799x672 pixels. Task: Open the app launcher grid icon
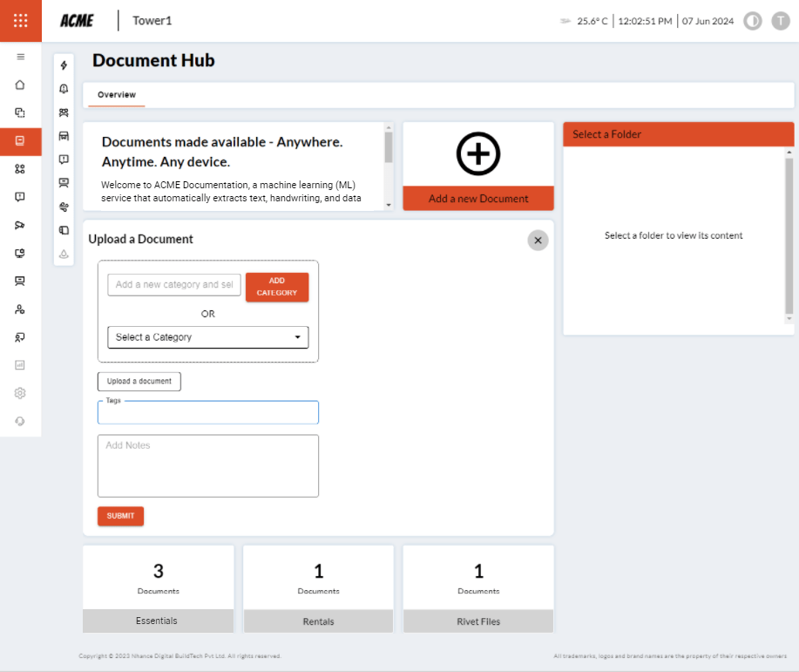click(x=20, y=20)
